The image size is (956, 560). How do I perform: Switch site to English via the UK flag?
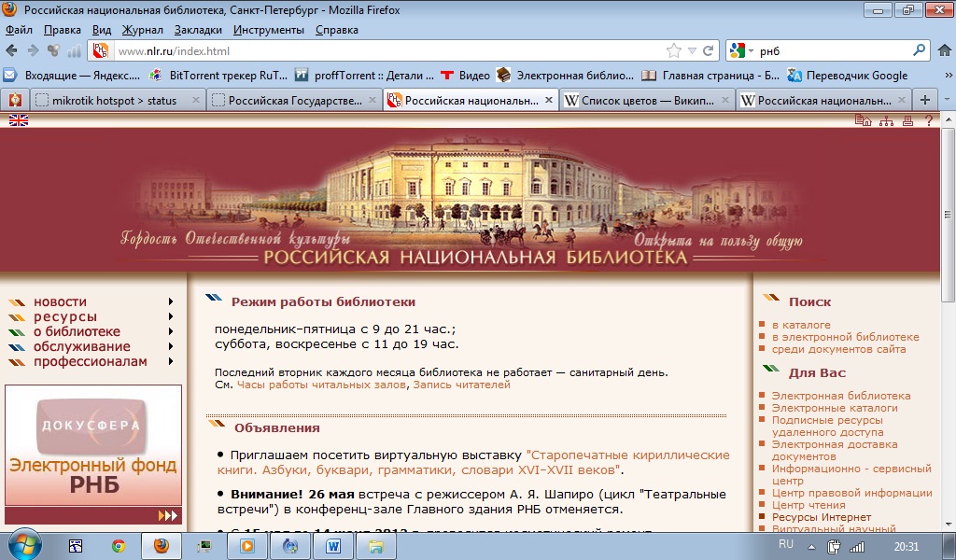(x=19, y=120)
